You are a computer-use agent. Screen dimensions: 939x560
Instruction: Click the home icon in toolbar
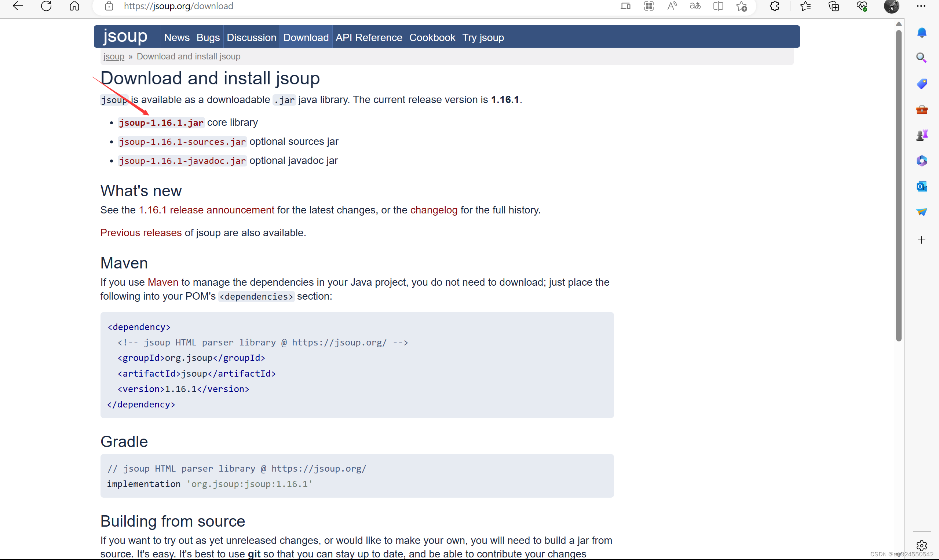point(74,6)
